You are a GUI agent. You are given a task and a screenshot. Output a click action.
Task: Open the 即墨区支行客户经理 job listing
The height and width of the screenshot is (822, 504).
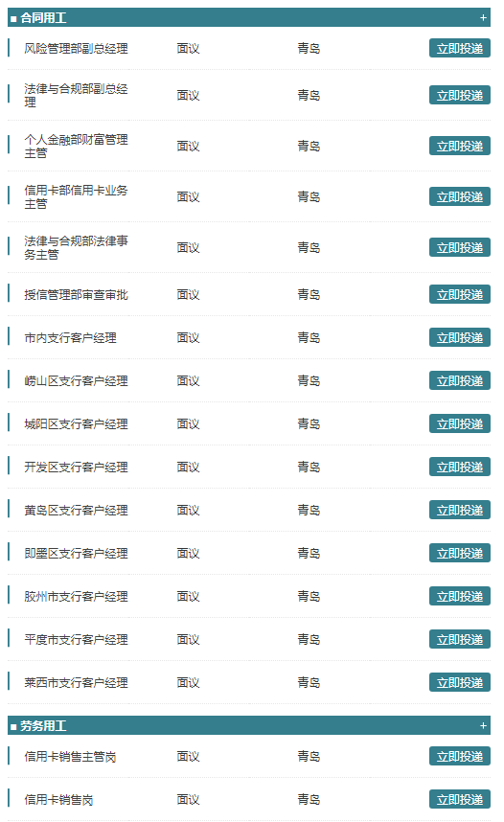tap(76, 553)
